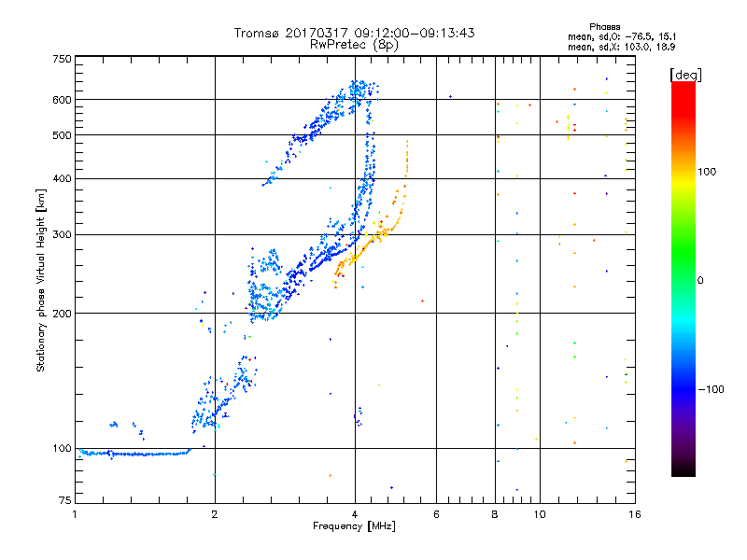Click the 'mean, sd,O: -76.5, 15.1' statistic
This screenshot has height=560, width=747.
pyautogui.click(x=622, y=36)
